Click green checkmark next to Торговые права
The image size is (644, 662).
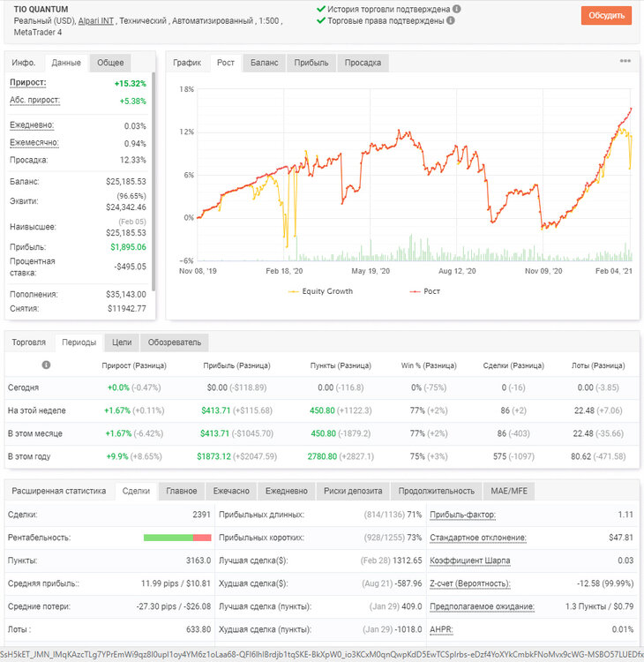click(x=321, y=20)
